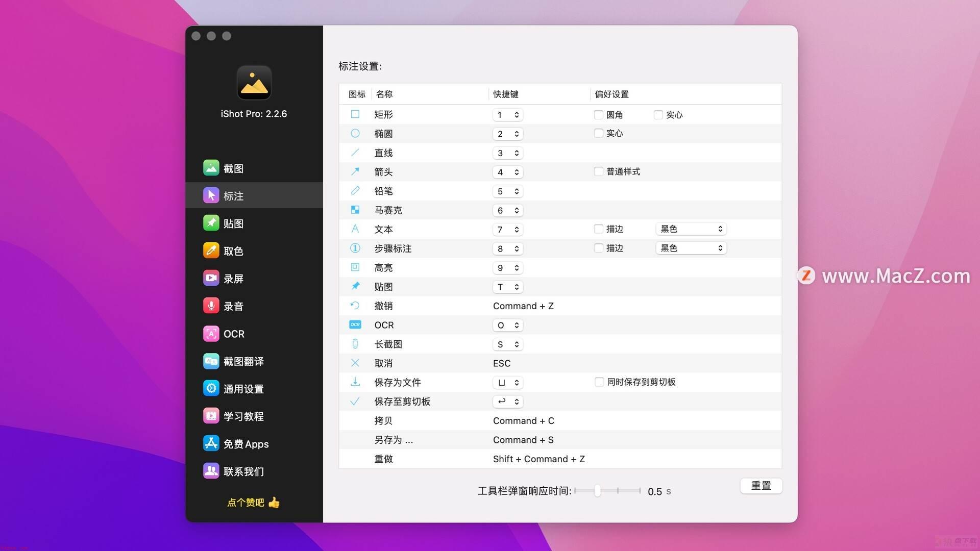Click Command + S shortcut for 另存为

523,440
